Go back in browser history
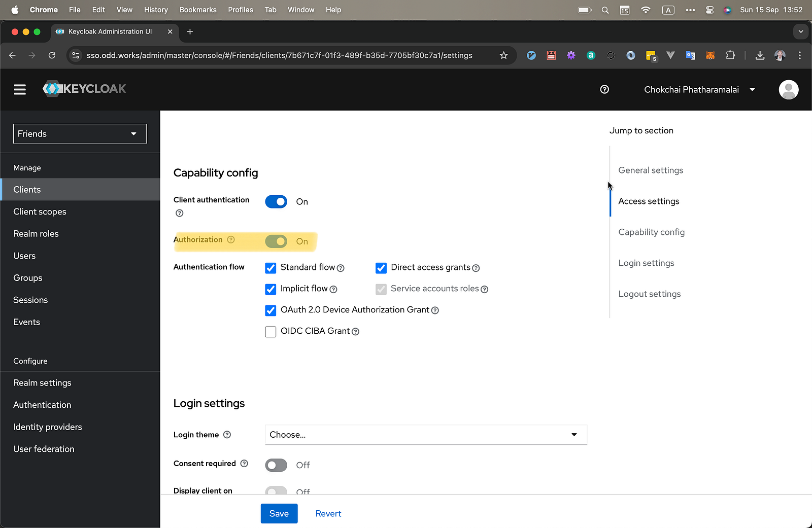 click(x=13, y=55)
